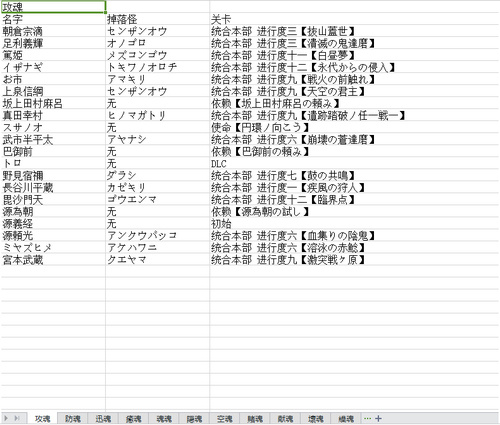Click the cell 足利義輝

(x=53, y=43)
